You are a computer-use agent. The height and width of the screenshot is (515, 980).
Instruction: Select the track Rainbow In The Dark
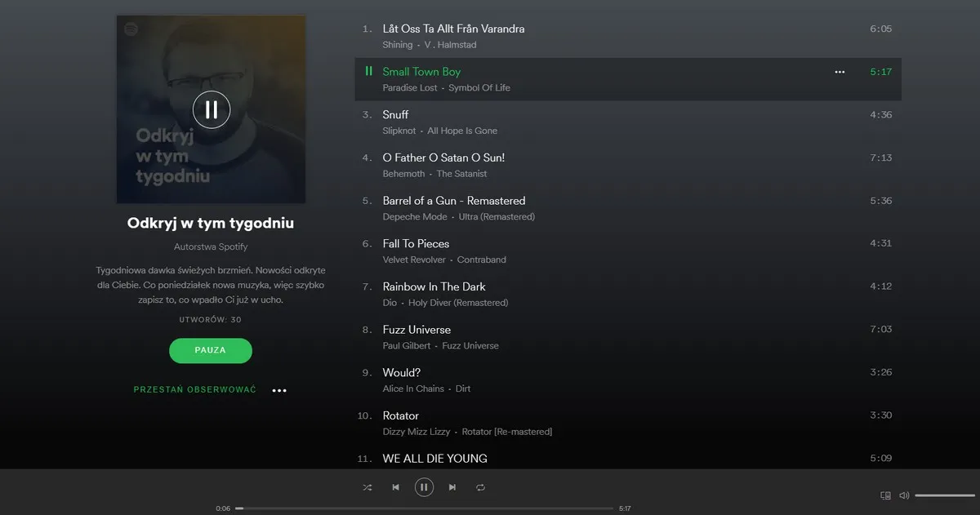click(628, 294)
